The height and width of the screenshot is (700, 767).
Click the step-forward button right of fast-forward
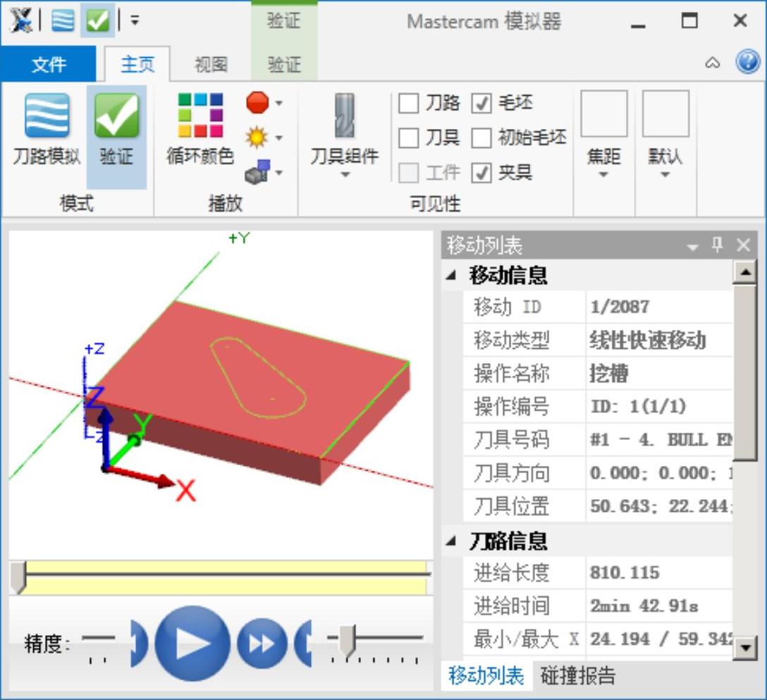(303, 644)
